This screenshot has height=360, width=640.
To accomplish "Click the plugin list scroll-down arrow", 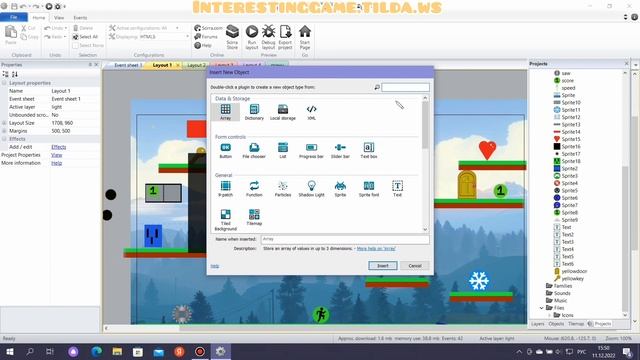I will (x=425, y=229).
